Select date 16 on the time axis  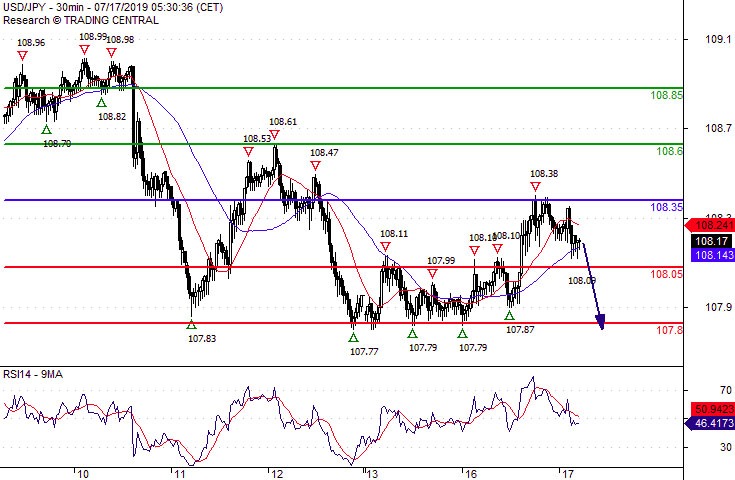tap(471, 474)
